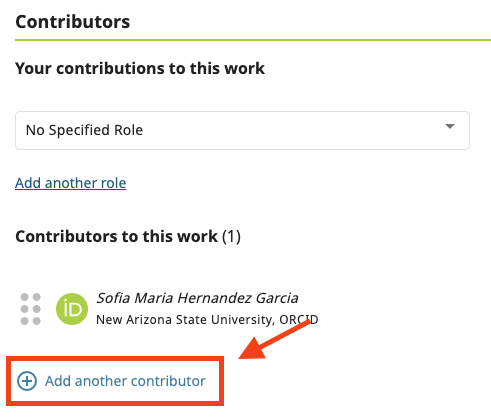Click the green ORCID iD icon

[x=72, y=309]
